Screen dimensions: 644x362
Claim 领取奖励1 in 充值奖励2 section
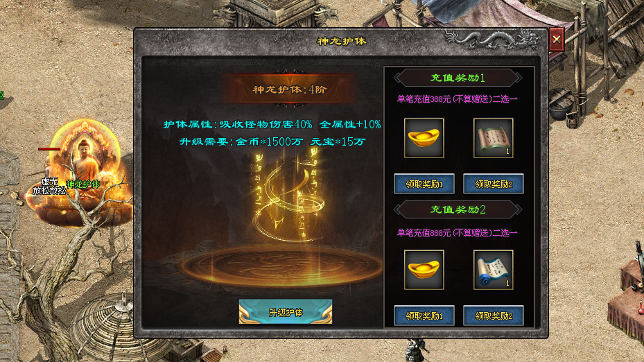coord(424,316)
